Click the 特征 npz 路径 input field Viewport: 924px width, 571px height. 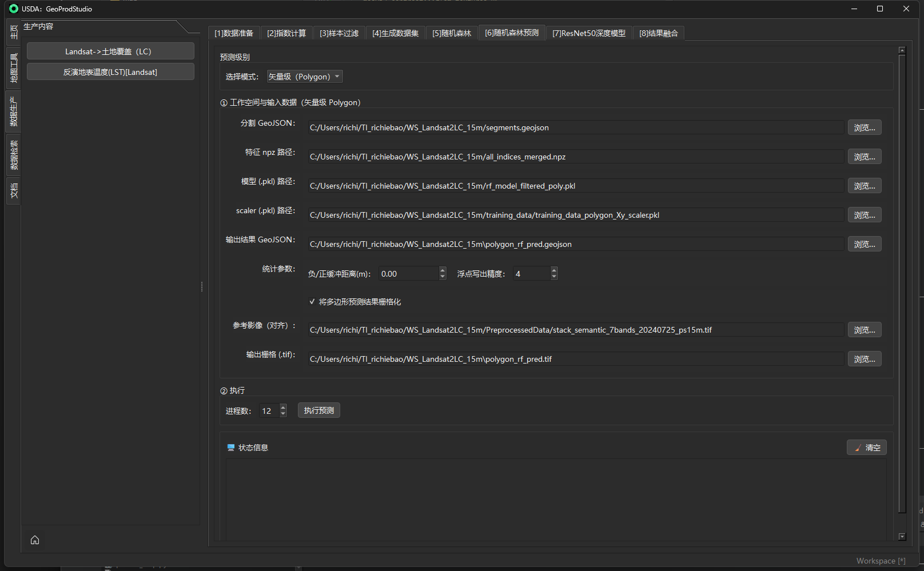click(x=575, y=157)
